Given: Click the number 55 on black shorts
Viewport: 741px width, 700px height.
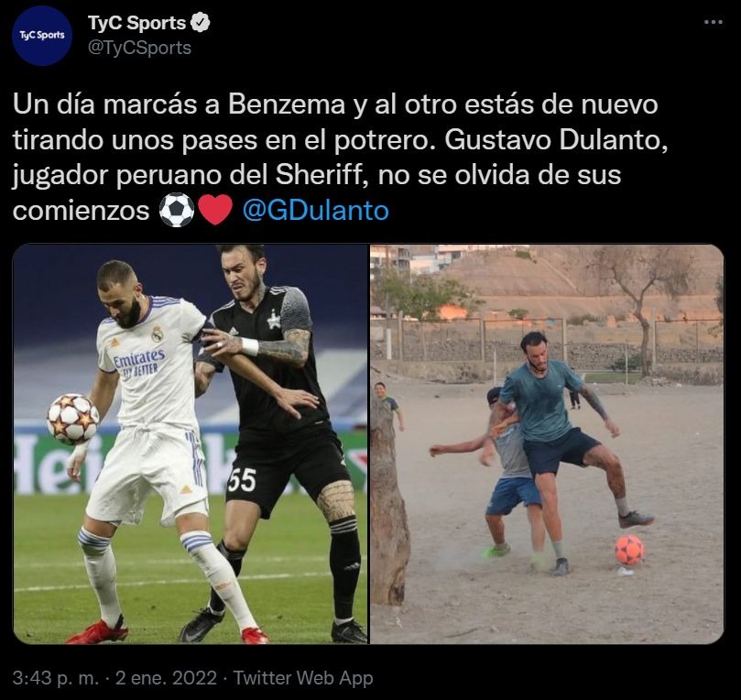Looking at the screenshot, I should 242,480.
